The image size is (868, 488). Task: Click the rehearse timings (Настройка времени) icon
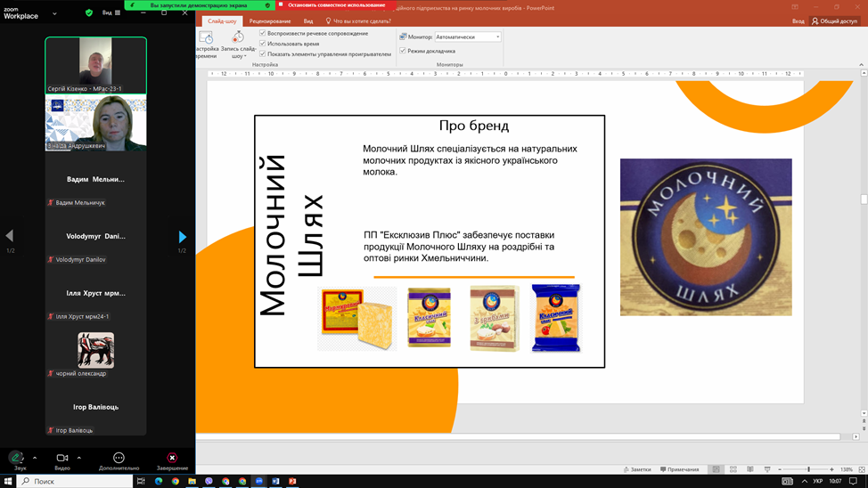coord(206,37)
